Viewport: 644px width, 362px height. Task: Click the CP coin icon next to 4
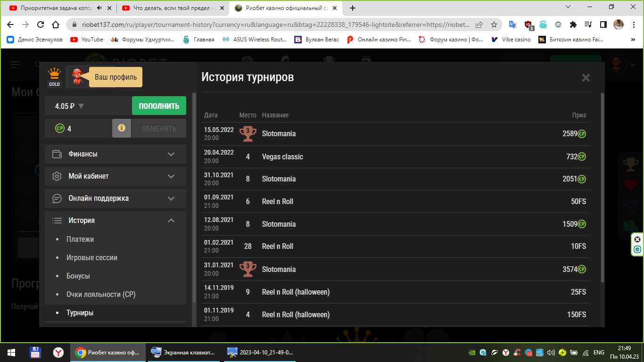[x=59, y=128]
